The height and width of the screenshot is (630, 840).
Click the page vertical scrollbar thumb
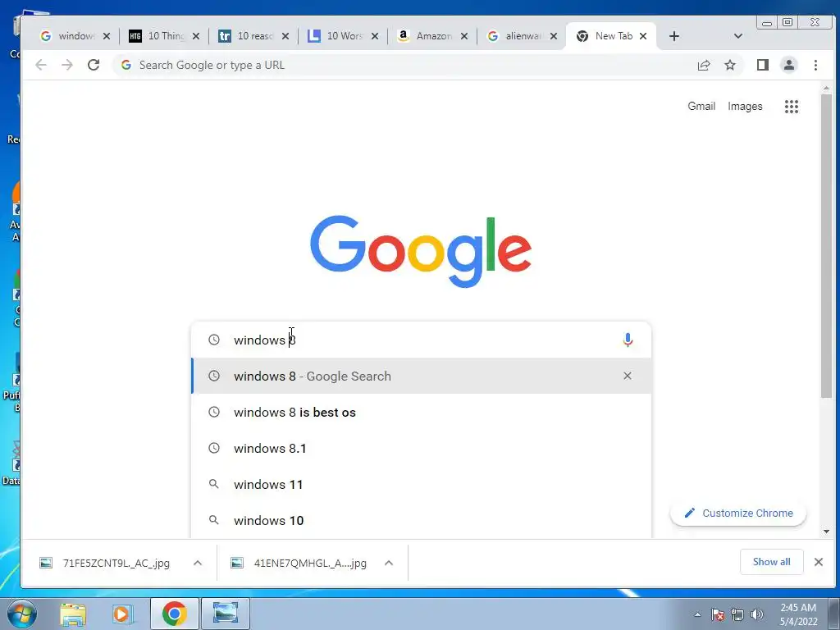[x=826, y=245]
